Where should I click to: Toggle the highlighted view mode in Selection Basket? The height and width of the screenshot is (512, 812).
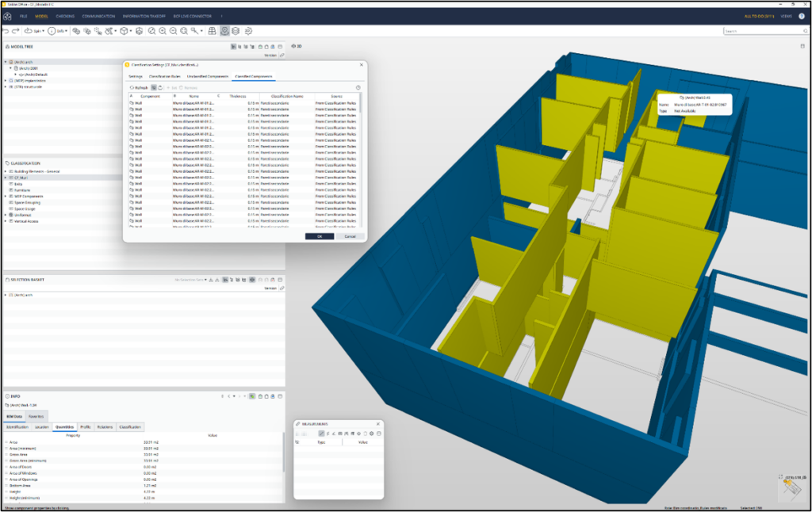click(225, 280)
